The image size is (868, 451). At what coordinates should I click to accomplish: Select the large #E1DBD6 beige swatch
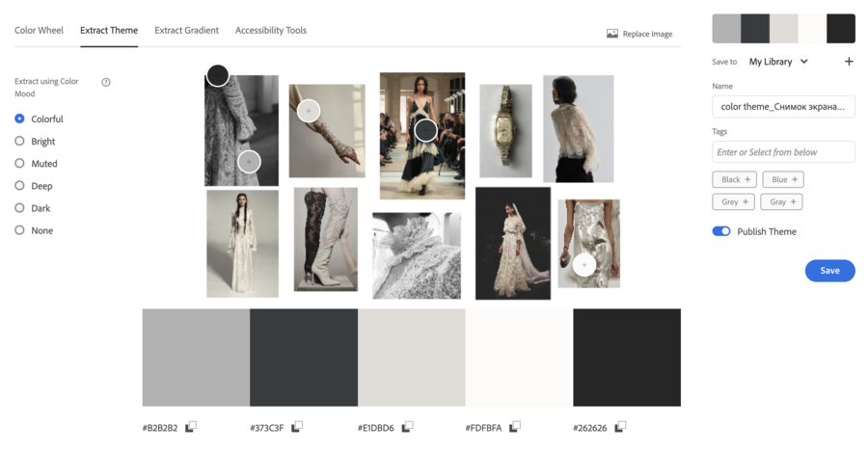point(411,358)
